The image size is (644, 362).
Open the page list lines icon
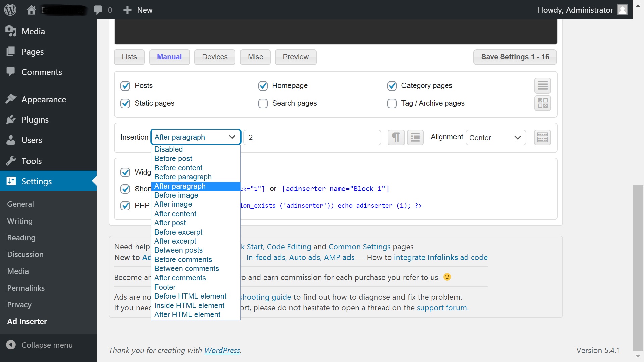(542, 85)
